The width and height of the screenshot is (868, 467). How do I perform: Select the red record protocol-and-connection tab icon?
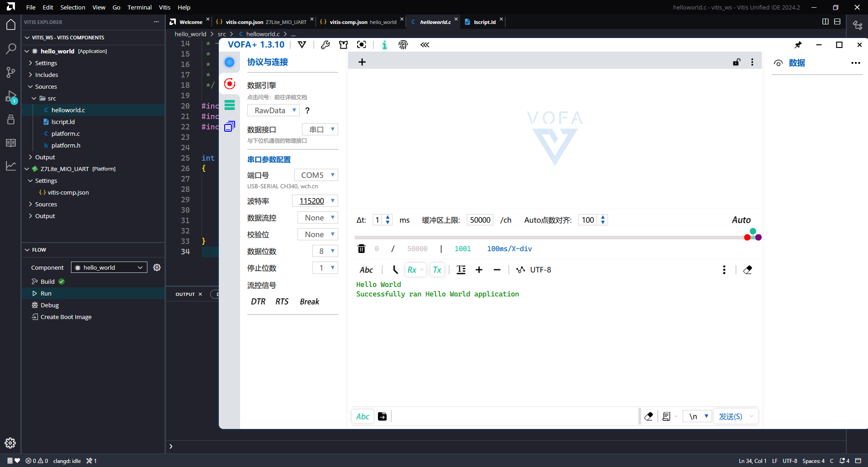click(230, 84)
